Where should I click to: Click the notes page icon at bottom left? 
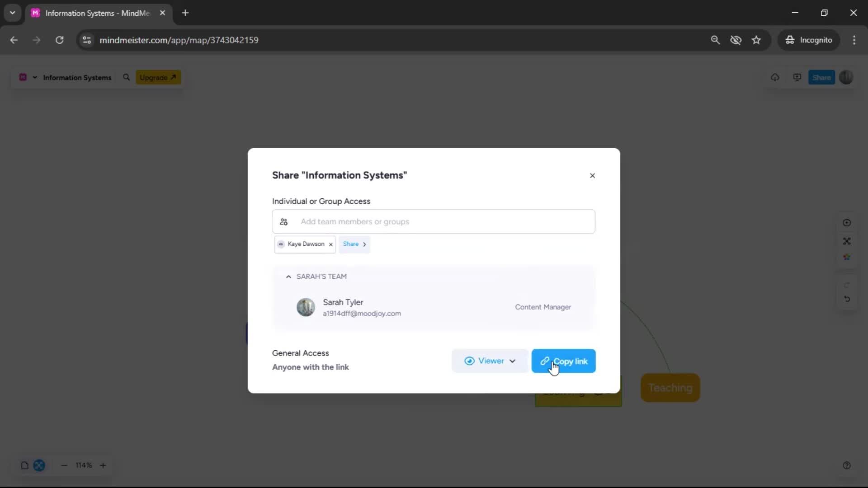(25, 465)
